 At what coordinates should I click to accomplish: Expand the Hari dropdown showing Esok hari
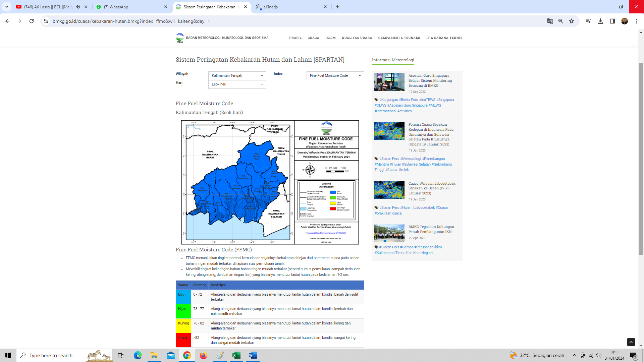click(x=237, y=84)
